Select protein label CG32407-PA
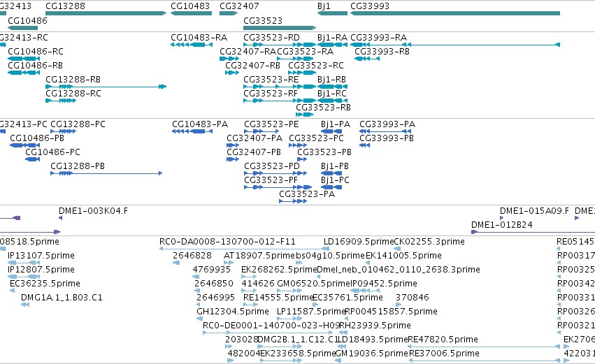Screen dimensions: 595x364 coord(255,138)
